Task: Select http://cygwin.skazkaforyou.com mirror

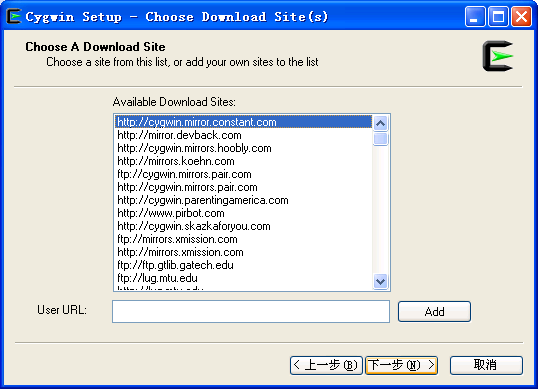Action: click(x=244, y=226)
